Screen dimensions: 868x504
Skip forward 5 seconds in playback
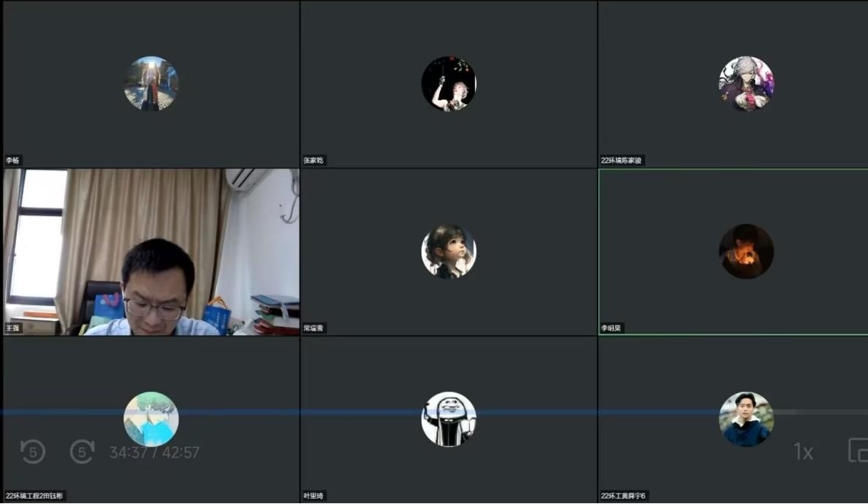click(82, 451)
